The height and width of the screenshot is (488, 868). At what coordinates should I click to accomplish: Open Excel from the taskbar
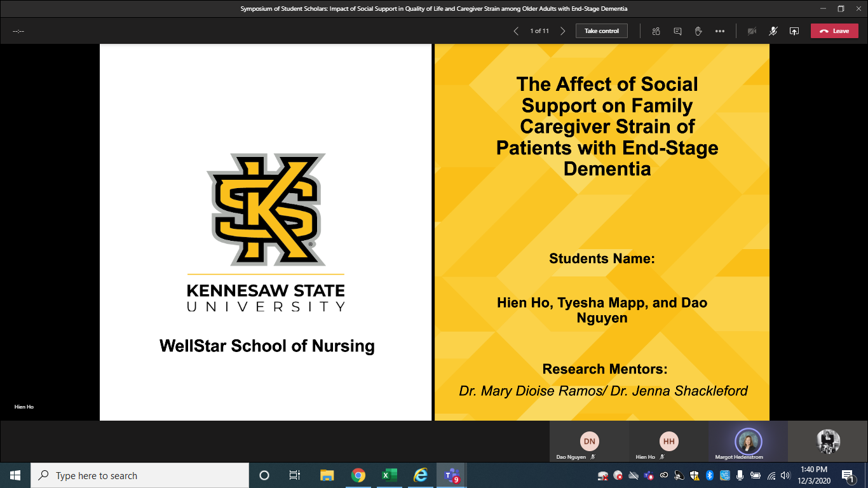click(x=389, y=475)
